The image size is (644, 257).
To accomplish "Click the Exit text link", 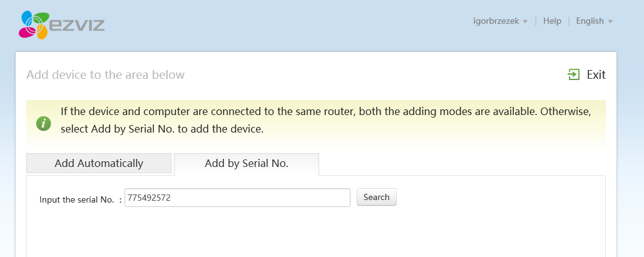I will click(x=596, y=74).
